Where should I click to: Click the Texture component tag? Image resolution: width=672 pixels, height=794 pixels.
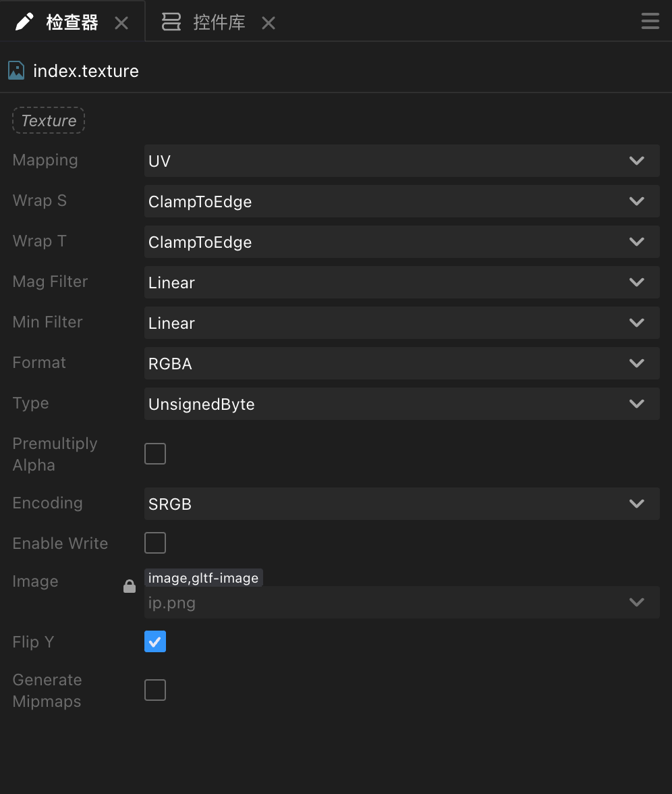click(49, 120)
